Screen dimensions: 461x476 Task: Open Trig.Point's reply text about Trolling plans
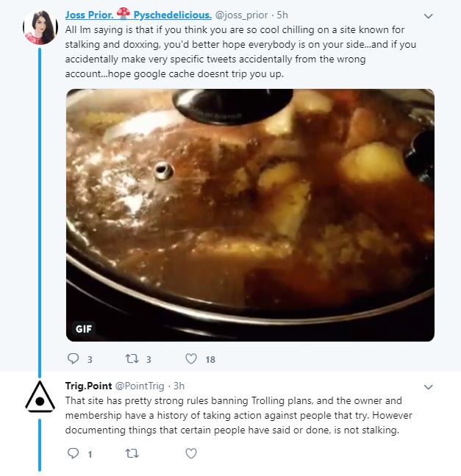(238, 415)
